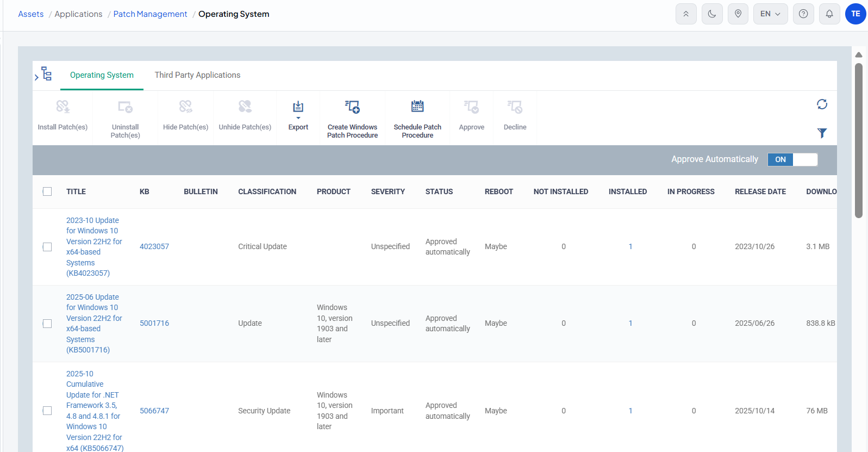868x452 pixels.
Task: Go to Patch Management breadcrumb link
Action: click(150, 14)
